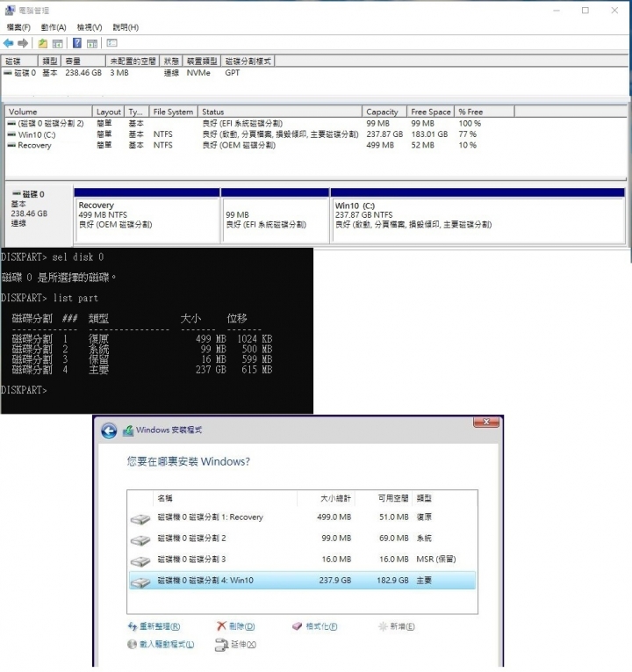This screenshot has height=672, width=632.
Task: Click the show/hide console tree icon
Action: pos(57,43)
